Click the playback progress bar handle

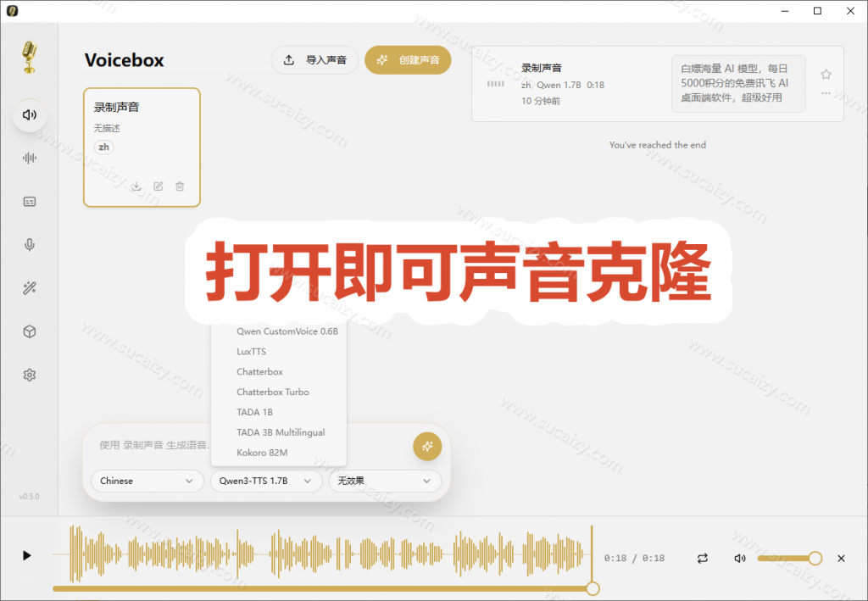[x=593, y=588]
